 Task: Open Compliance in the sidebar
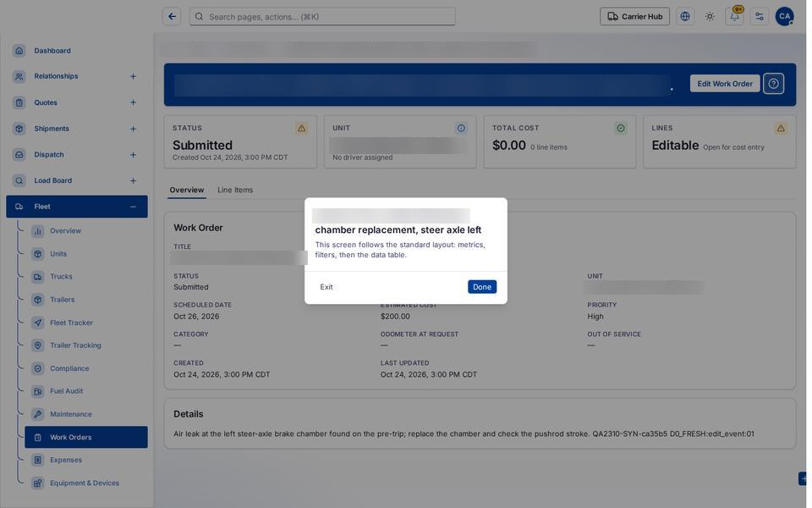pyautogui.click(x=86, y=368)
